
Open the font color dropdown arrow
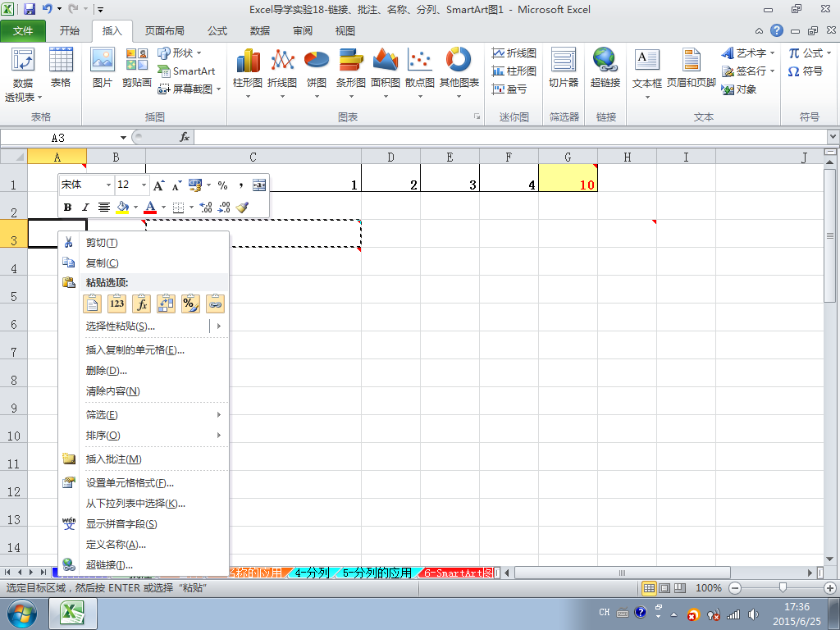point(163,208)
